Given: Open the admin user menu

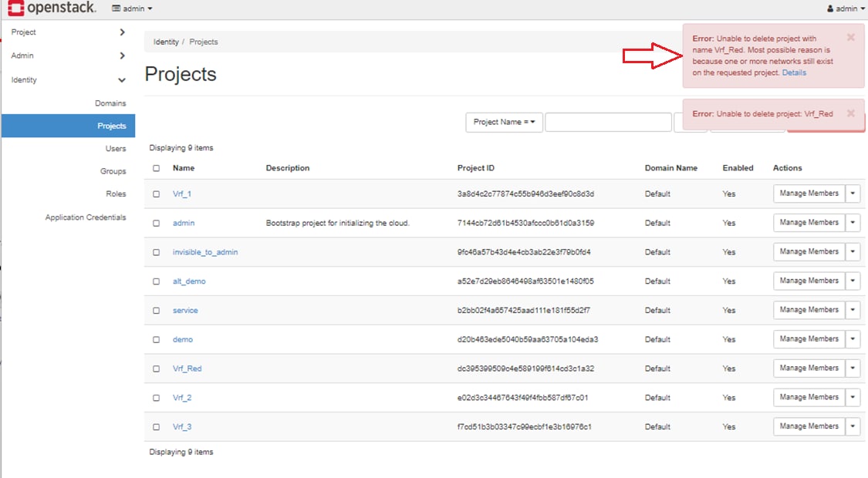Looking at the screenshot, I should click(846, 8).
